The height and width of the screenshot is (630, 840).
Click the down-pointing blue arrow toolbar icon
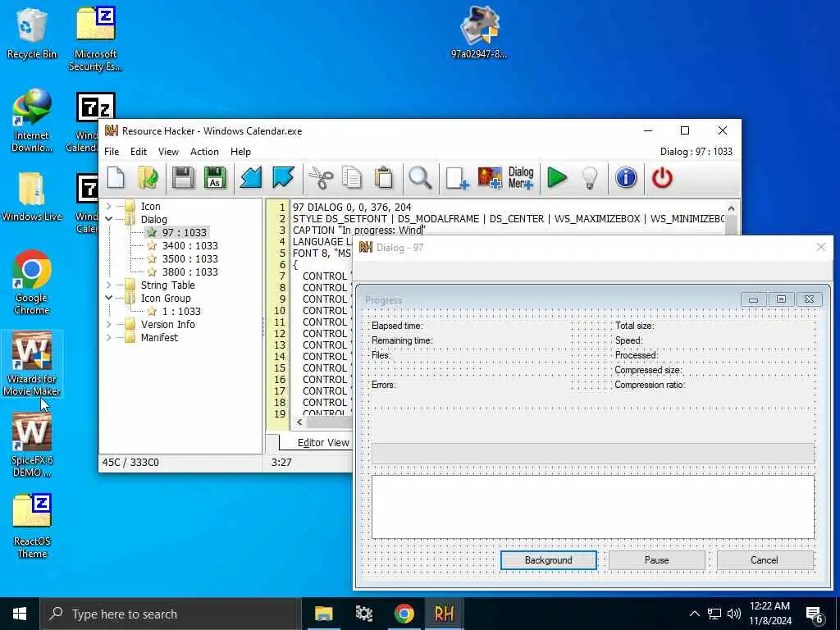tap(283, 178)
